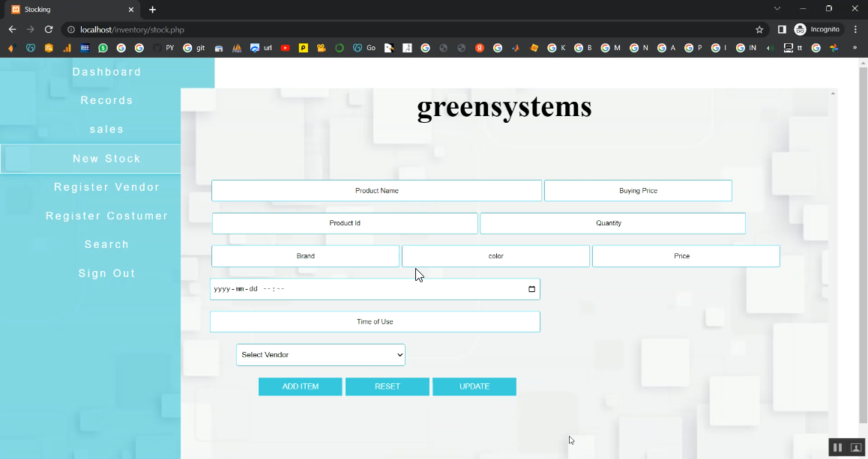
Task: Click the Product Name input field
Action: point(376,191)
